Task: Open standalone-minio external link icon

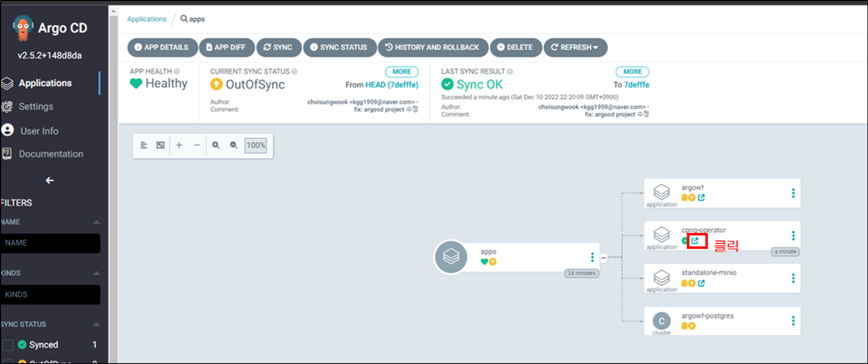Action: click(x=701, y=283)
